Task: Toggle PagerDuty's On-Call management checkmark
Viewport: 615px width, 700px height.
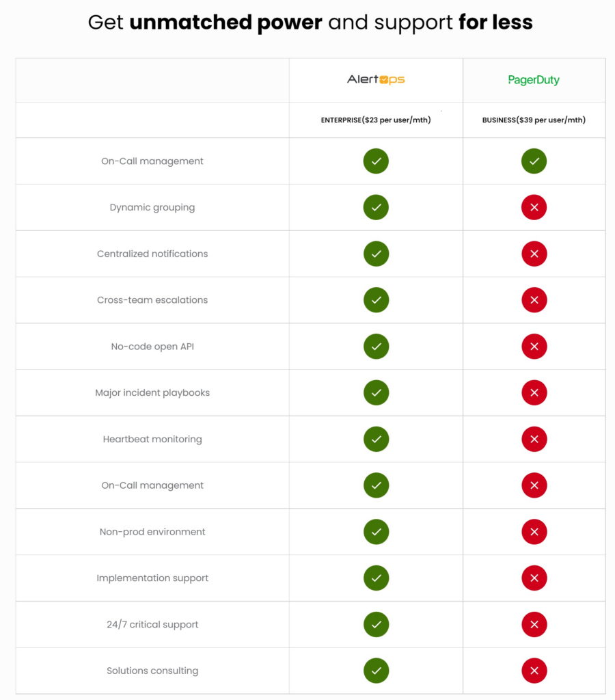Action: tap(534, 161)
